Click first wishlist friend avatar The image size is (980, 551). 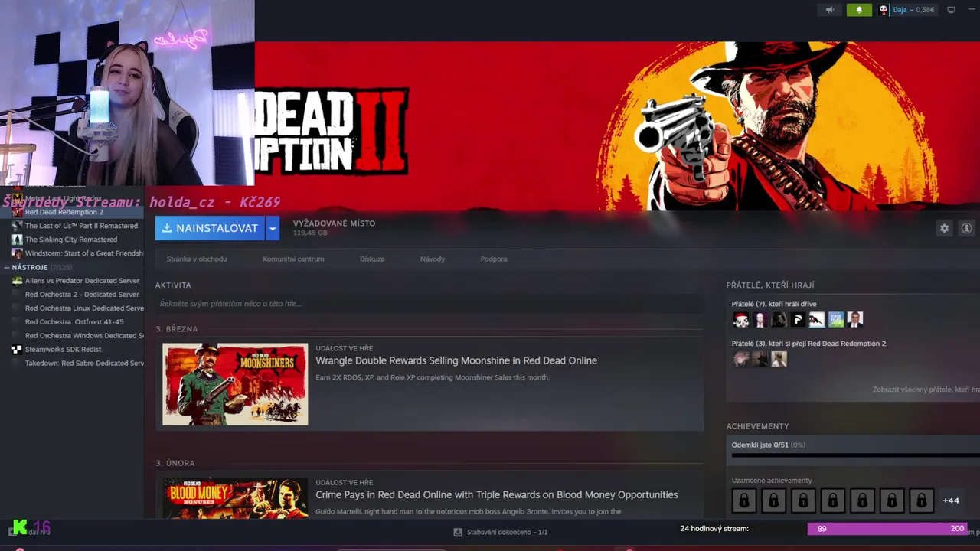click(740, 359)
